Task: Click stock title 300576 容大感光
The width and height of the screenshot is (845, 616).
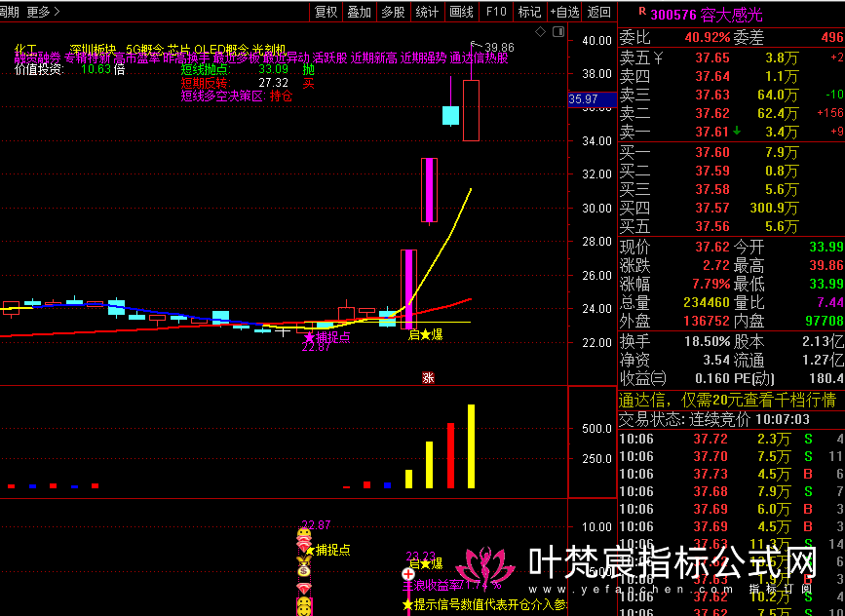Action: click(x=707, y=15)
